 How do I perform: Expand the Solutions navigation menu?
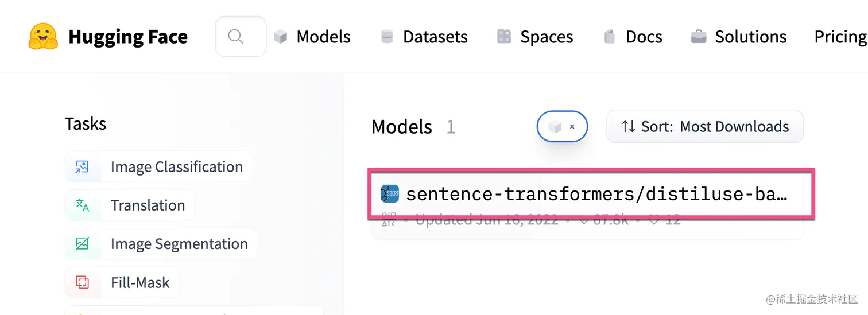click(x=750, y=37)
